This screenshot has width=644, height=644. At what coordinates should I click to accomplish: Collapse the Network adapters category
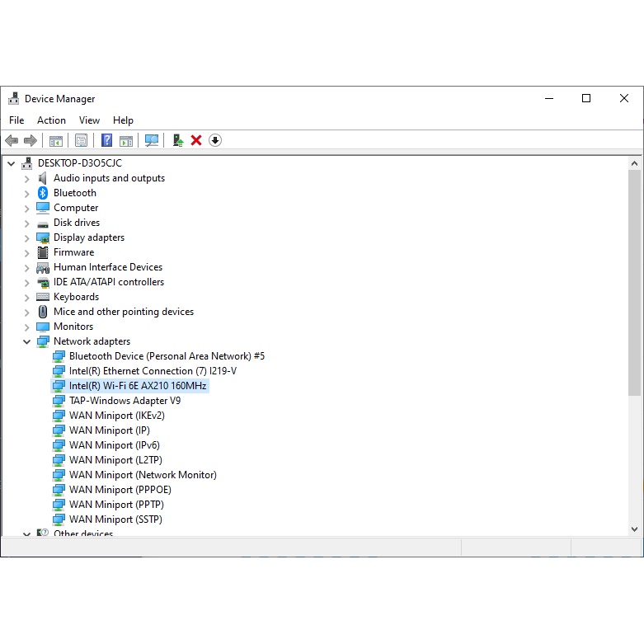coord(26,341)
